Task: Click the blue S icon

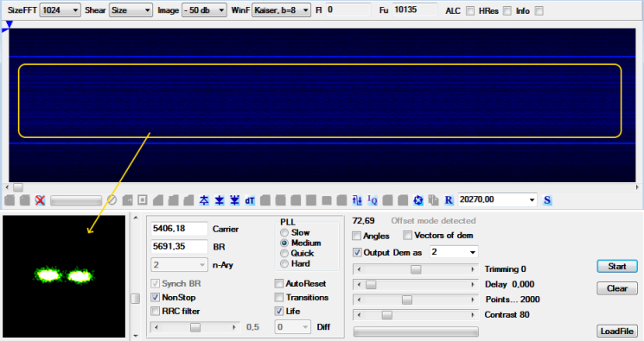Action: click(x=547, y=200)
